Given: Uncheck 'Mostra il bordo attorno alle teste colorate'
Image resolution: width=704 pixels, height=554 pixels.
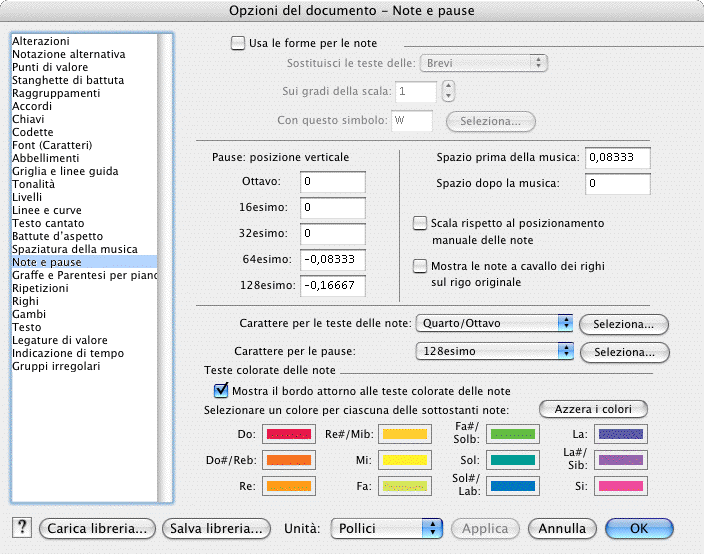Looking at the screenshot, I should [x=222, y=390].
